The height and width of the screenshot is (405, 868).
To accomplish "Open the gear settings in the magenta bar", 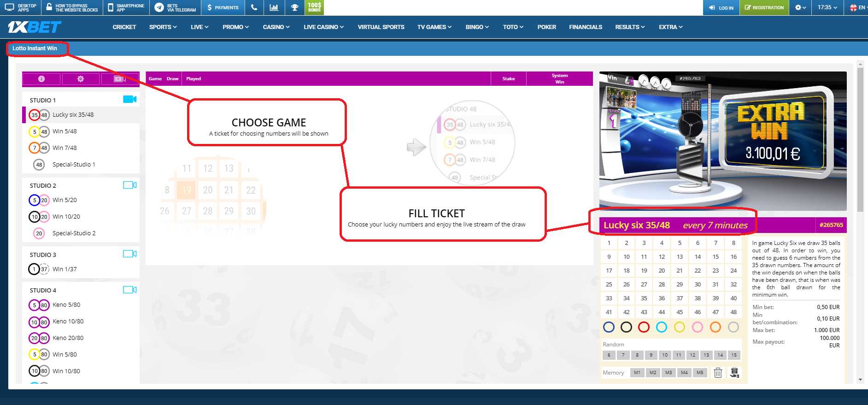I will click(x=81, y=79).
